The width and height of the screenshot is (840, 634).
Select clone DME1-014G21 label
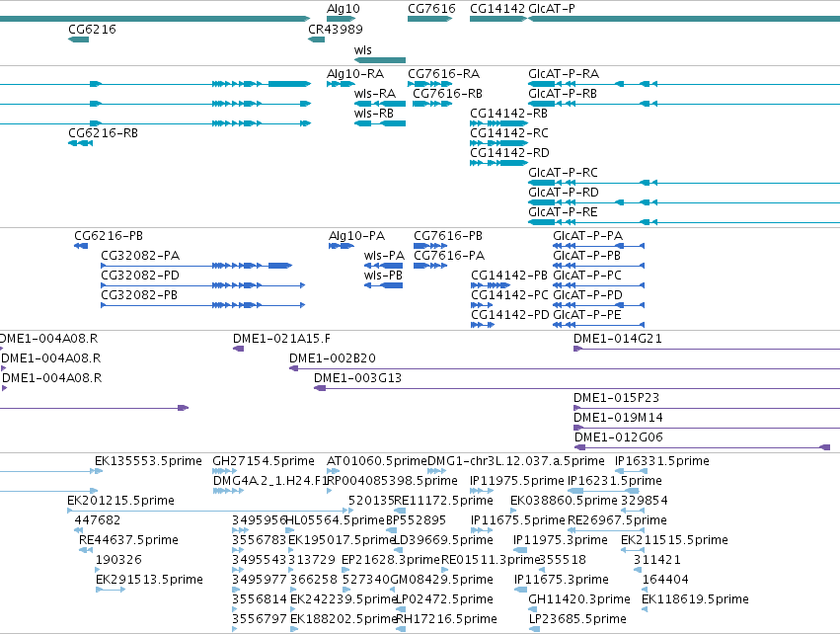618,339
